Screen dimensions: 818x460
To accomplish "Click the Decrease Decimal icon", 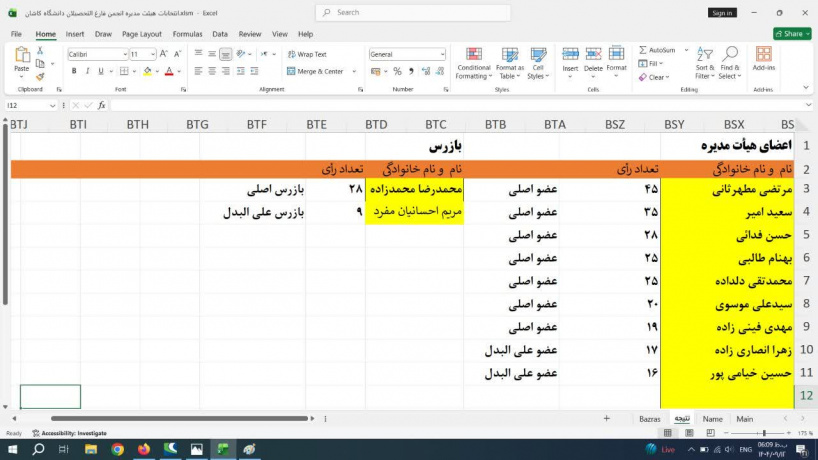I will (x=440, y=71).
